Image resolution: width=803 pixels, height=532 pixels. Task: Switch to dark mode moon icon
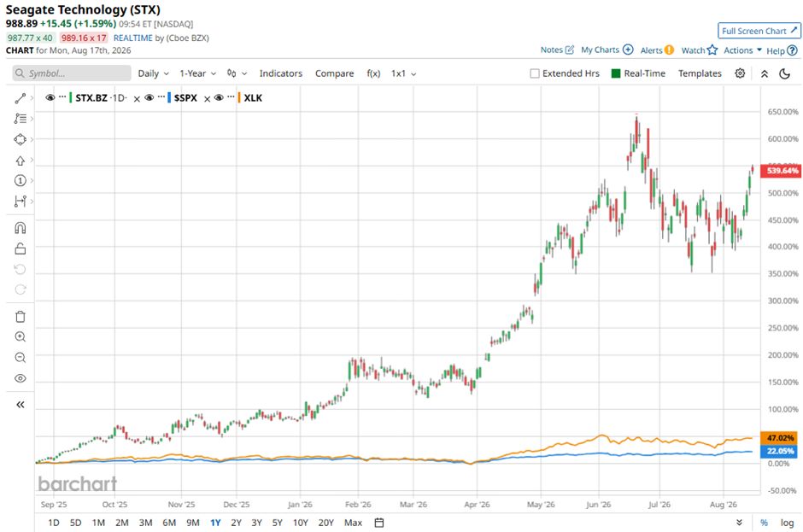click(x=784, y=73)
